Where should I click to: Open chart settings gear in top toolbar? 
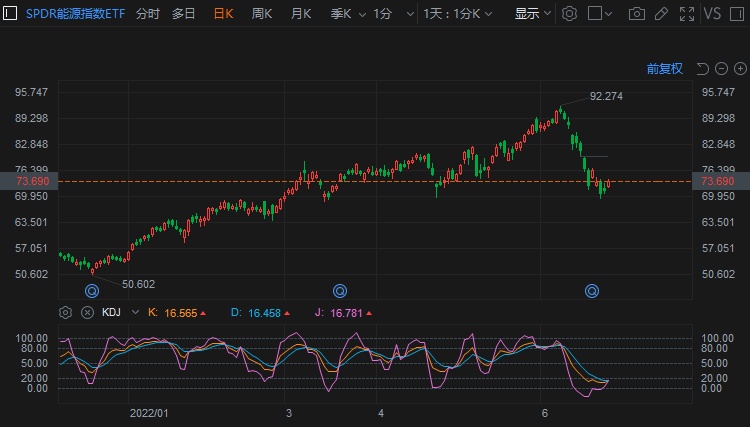click(x=569, y=14)
